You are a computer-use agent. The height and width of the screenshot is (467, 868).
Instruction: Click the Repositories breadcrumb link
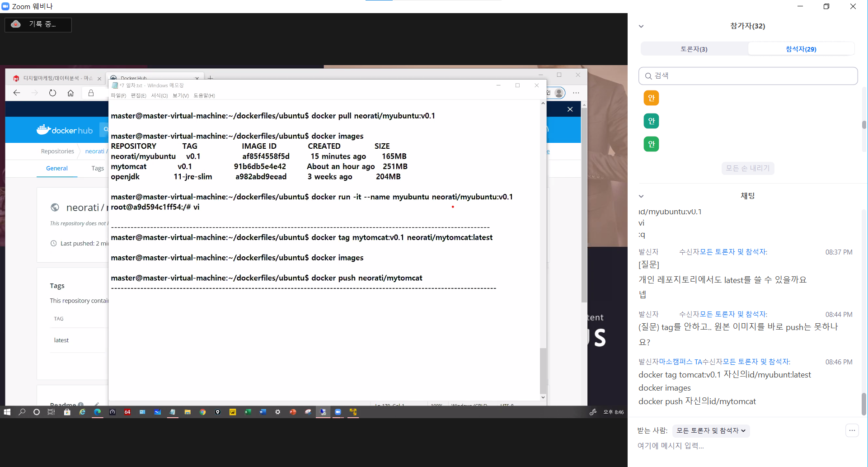pos(57,151)
